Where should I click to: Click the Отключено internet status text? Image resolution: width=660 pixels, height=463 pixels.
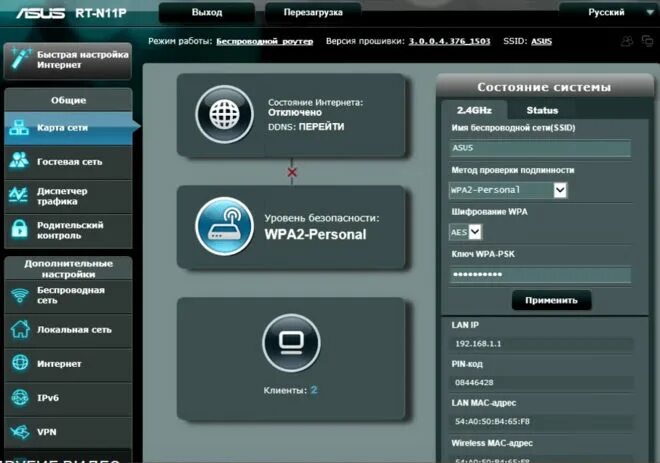coord(295,112)
